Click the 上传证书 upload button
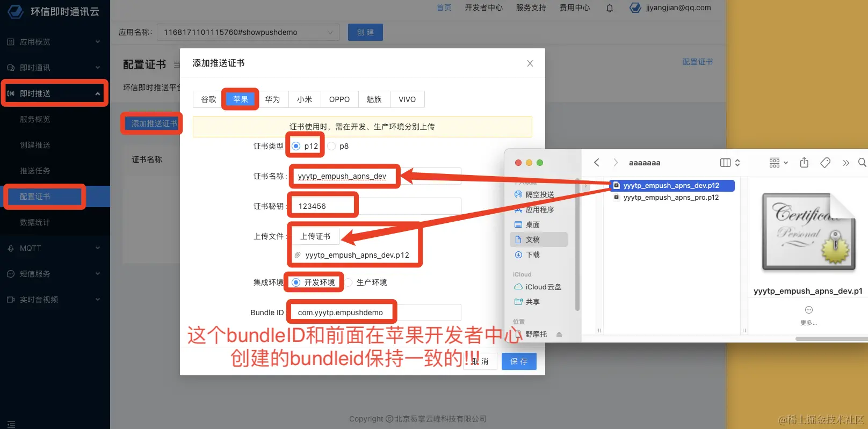Viewport: 868px width, 429px height. click(315, 236)
